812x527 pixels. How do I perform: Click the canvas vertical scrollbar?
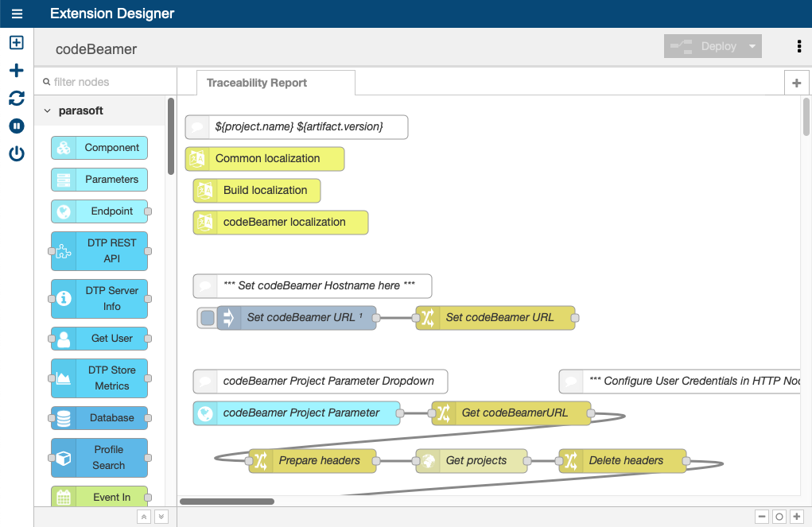806,117
